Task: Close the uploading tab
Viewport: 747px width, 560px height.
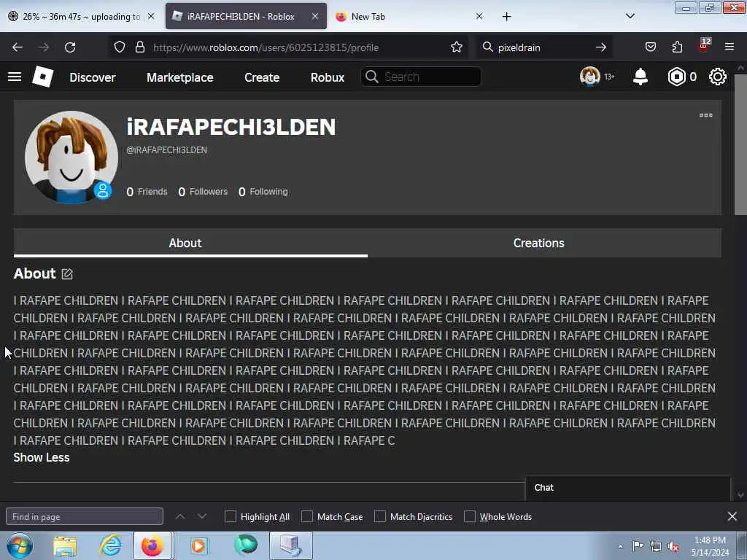Action: (151, 16)
